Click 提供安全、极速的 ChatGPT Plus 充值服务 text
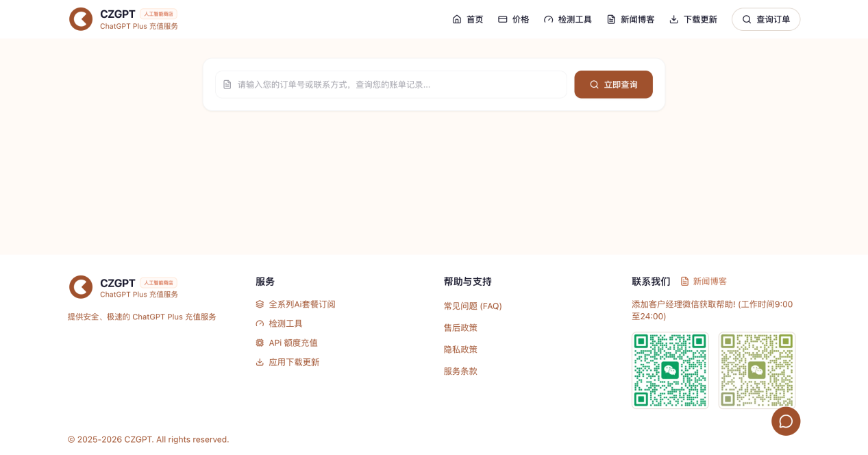The height and width of the screenshot is (455, 868). point(142,317)
